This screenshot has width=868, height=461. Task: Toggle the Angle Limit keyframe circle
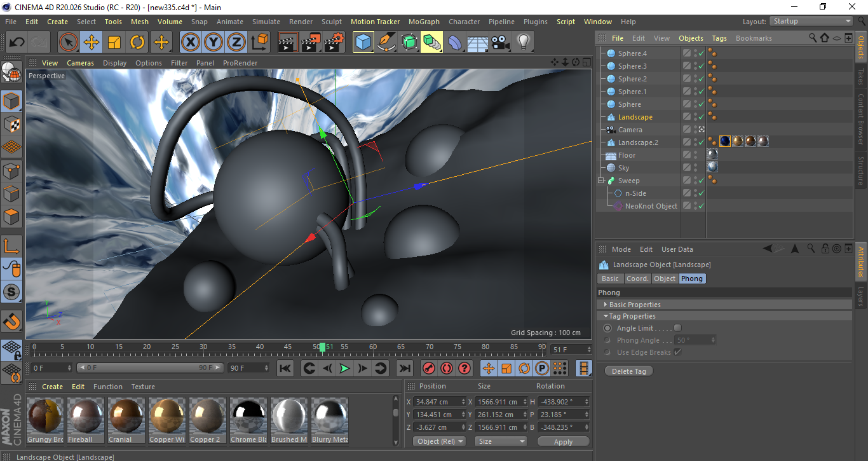point(607,328)
